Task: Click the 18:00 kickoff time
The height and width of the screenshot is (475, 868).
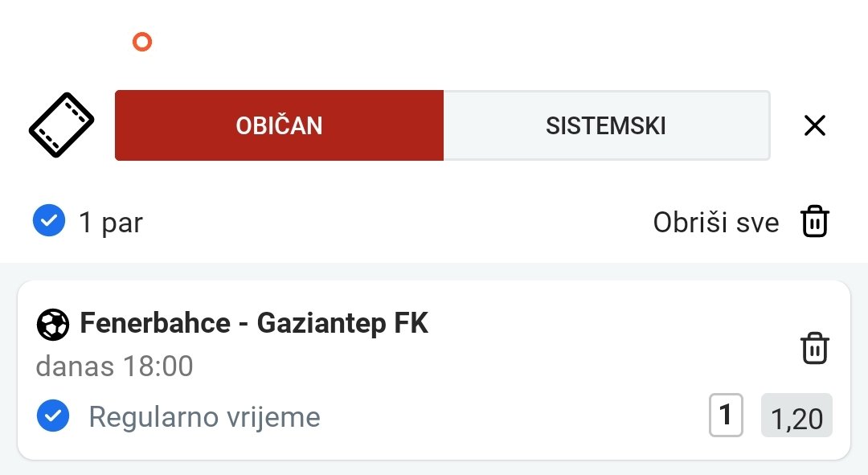Action: point(158,366)
